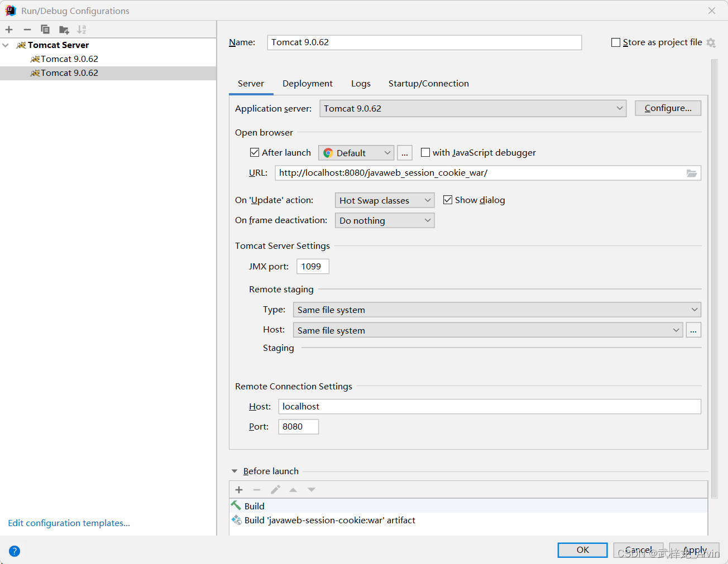Click the Name input field
Screen dimensions: 728x564
pos(424,42)
